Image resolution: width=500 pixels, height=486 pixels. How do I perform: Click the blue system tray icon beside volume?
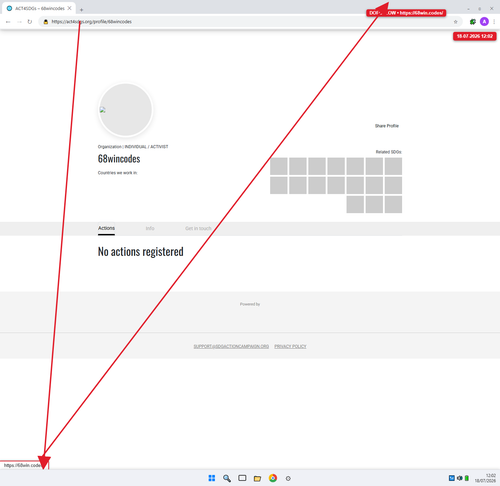[452, 478]
